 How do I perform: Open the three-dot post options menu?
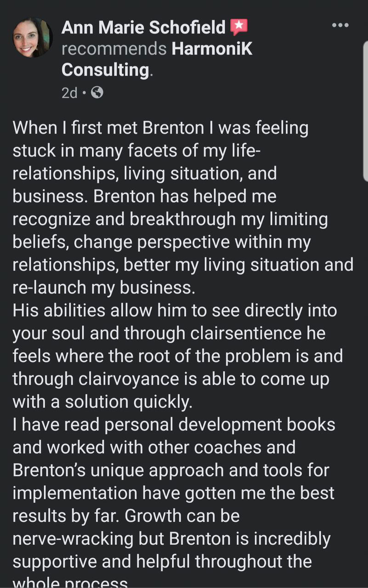[x=340, y=25]
